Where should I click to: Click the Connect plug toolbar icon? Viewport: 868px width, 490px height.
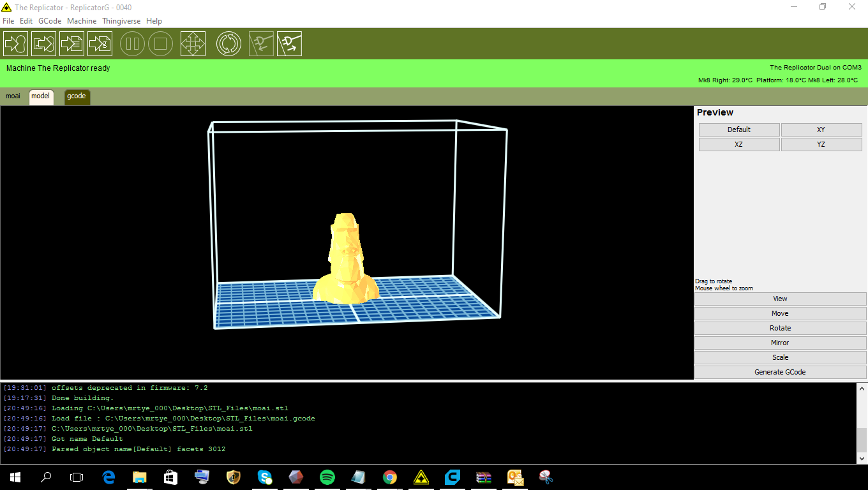261,43
